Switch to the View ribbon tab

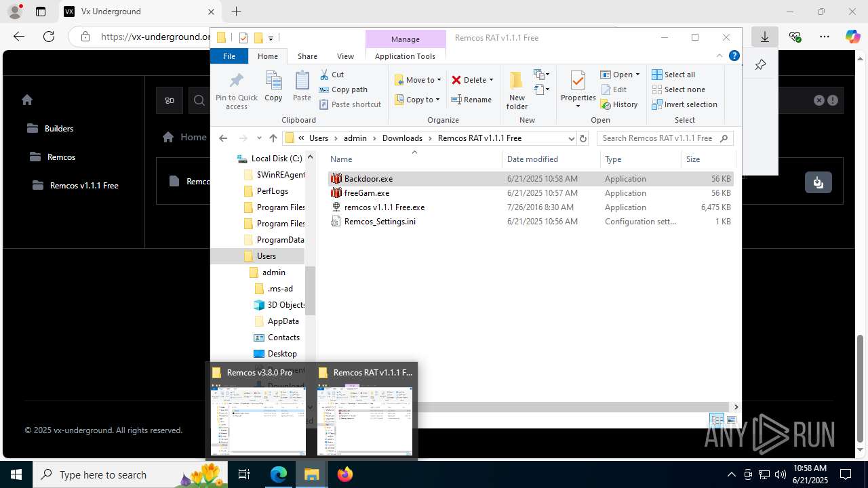click(345, 56)
